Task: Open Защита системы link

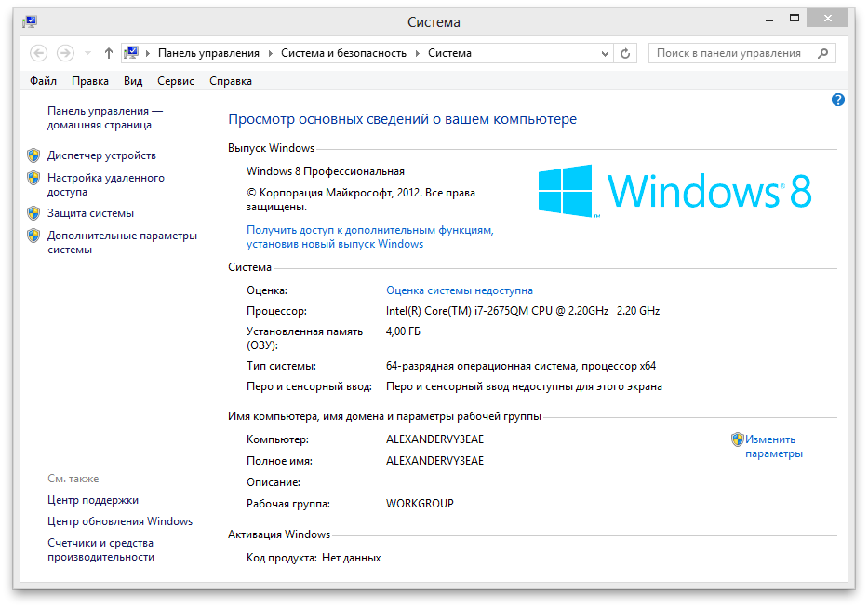Action: pyautogui.click(x=90, y=213)
